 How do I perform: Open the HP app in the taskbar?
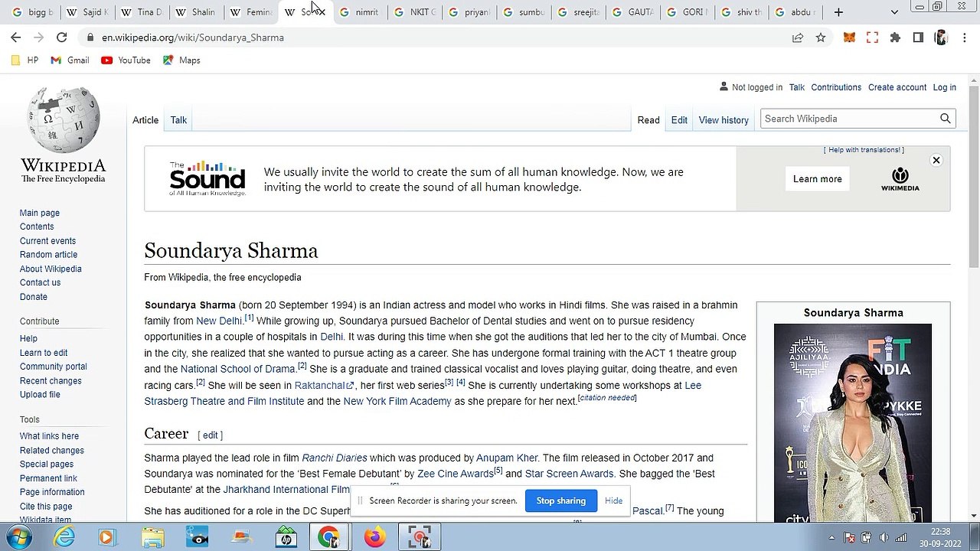[286, 537]
